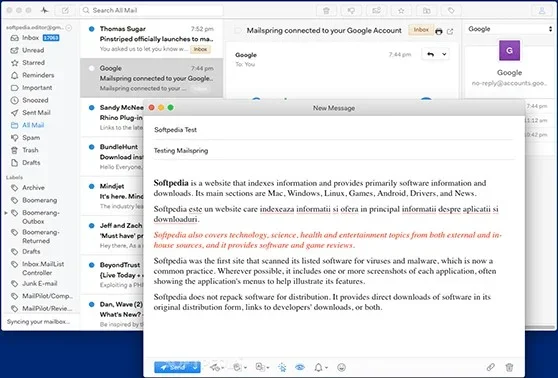Toggle open tracking eye icon
558x378 pixels.
(300, 367)
